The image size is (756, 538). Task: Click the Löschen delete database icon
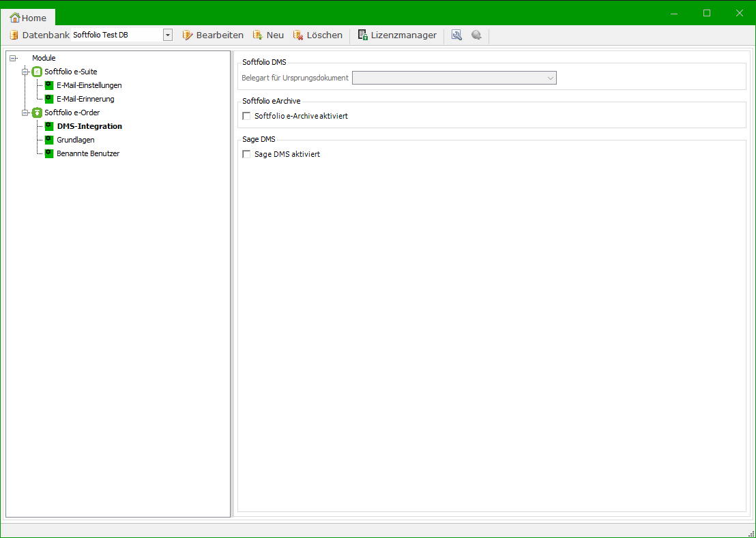298,35
